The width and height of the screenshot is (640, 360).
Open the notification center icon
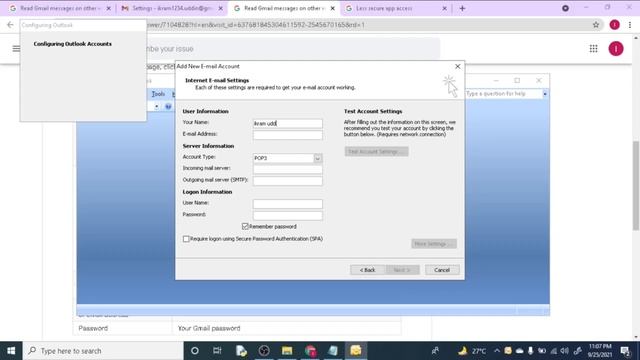click(625, 351)
